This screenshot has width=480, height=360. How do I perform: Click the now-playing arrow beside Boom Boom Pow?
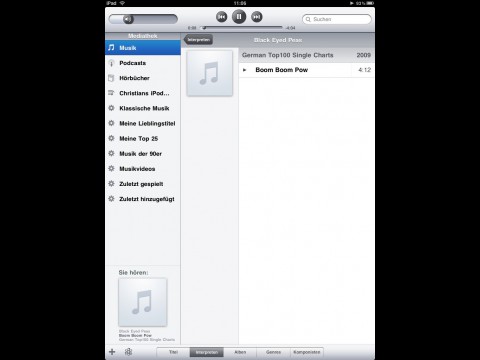click(x=245, y=70)
